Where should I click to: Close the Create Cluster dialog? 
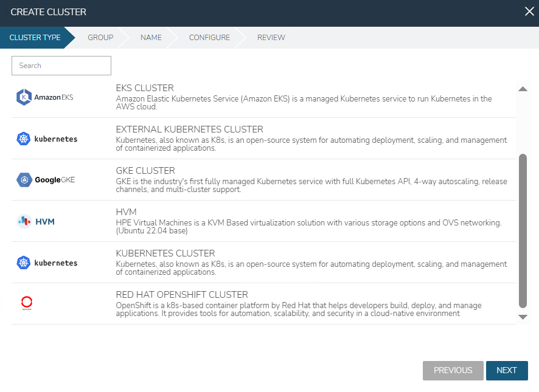coord(529,12)
